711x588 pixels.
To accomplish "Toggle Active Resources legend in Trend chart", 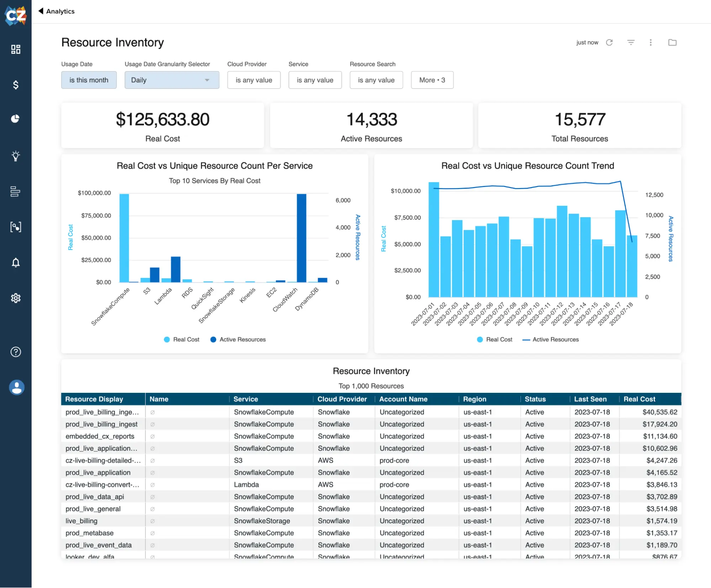I will [550, 340].
